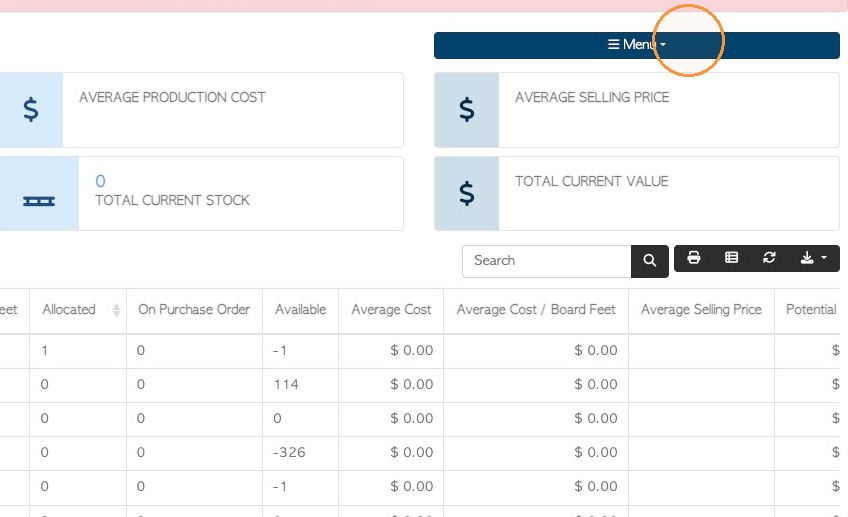The image size is (848, 517).
Task: Click the search magnifier button
Action: point(650,261)
